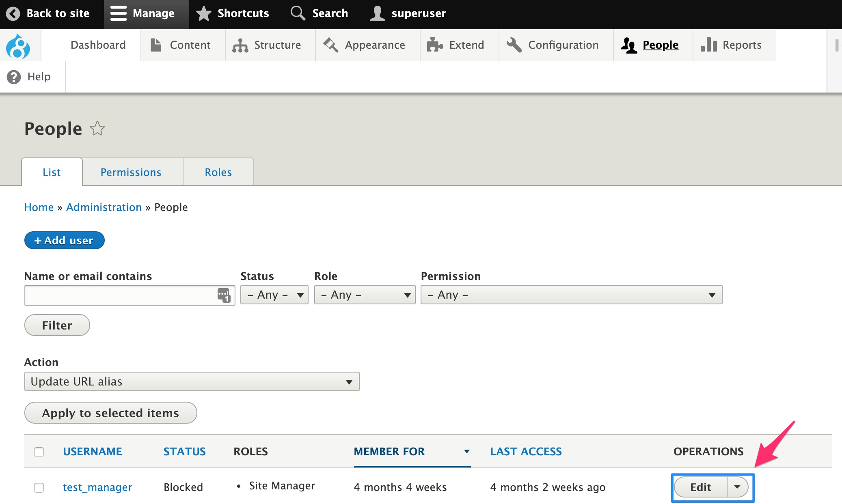Click the Back to site arrow icon

pyautogui.click(x=13, y=13)
